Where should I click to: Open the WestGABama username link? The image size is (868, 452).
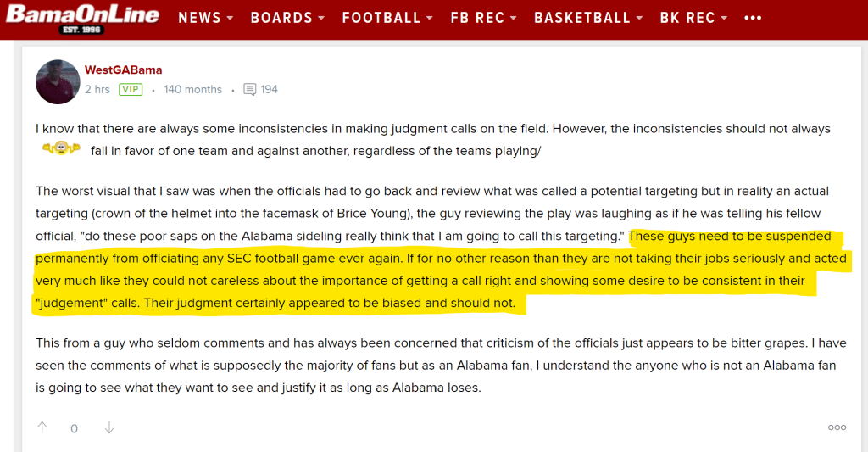tap(123, 70)
